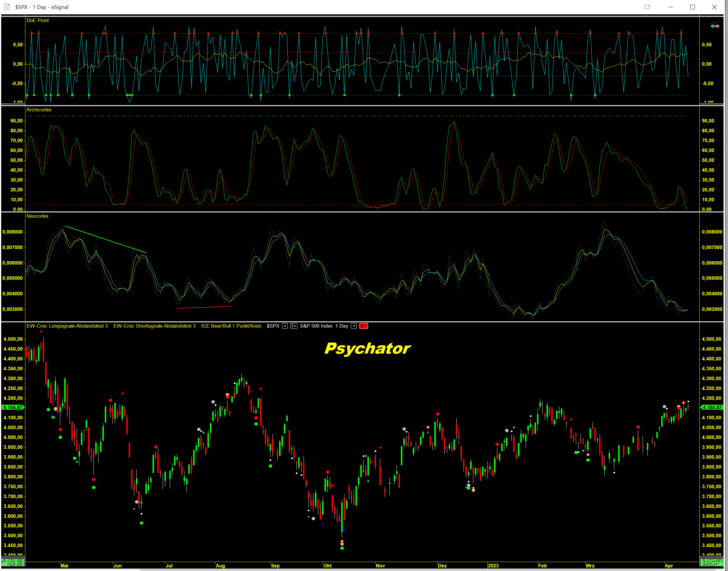Click the green trendline in Neocortex panel
Image resolution: width=728 pixels, height=571 pixels.
point(105,240)
